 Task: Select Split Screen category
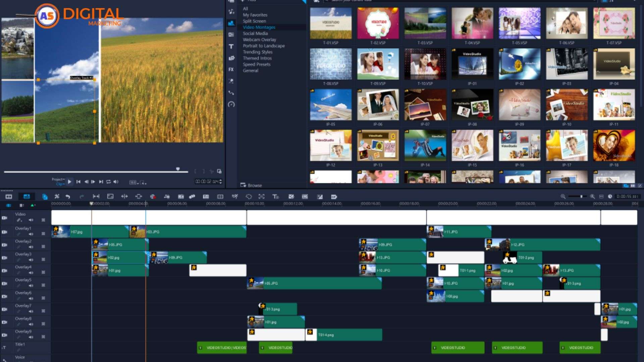[254, 21]
